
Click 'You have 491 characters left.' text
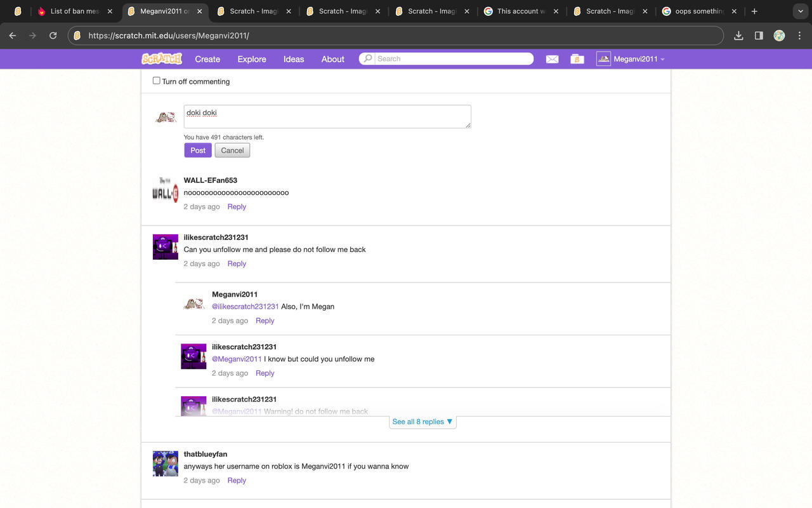point(224,137)
